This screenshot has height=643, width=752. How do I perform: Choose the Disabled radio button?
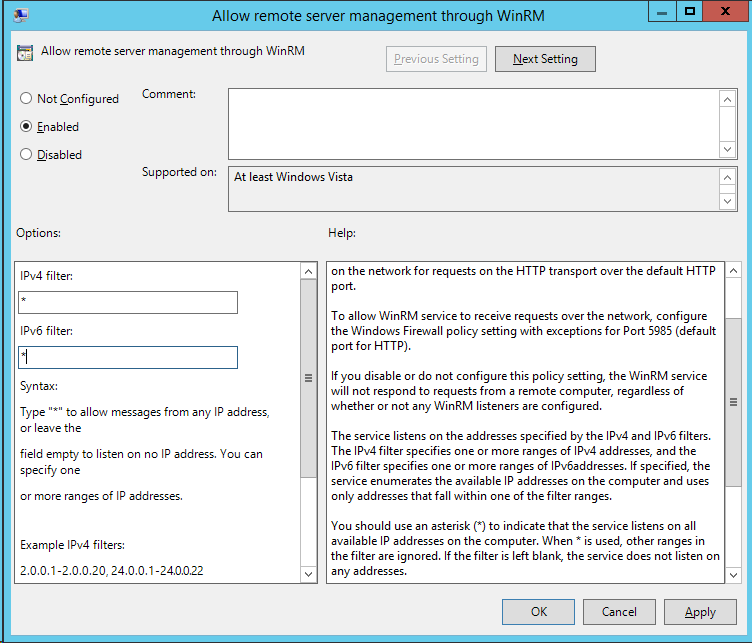click(27, 155)
